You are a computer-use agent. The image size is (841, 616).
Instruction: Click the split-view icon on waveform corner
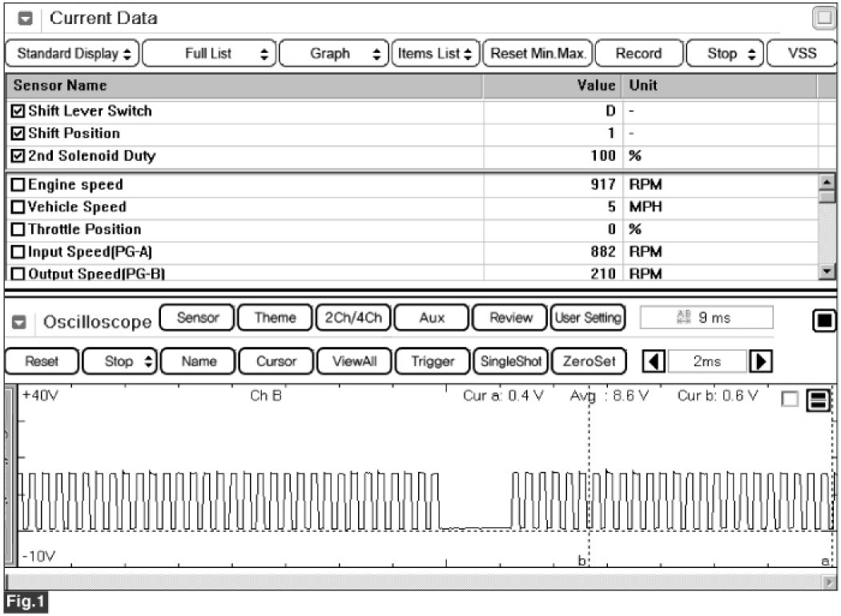pos(818,401)
